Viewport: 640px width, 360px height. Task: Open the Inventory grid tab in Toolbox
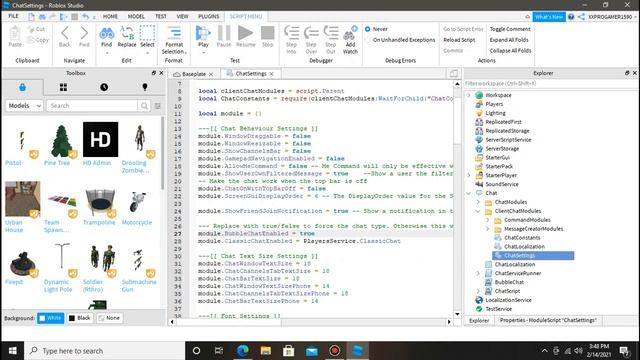63,87
